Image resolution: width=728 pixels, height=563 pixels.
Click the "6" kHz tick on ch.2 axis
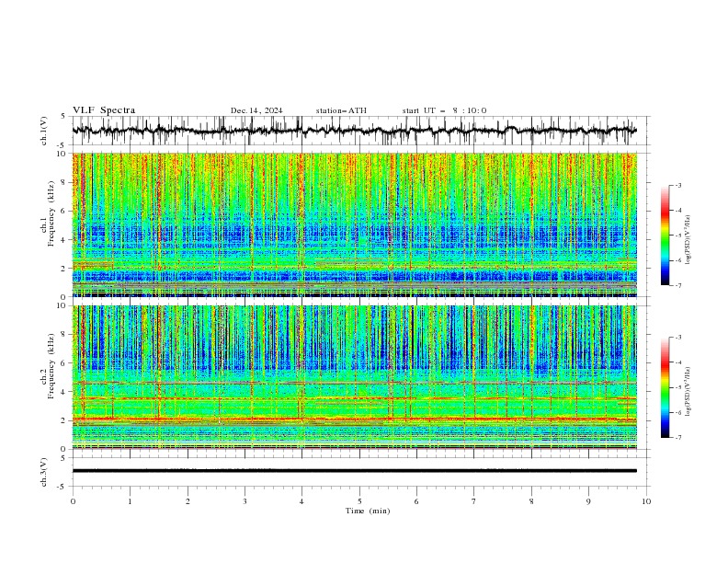pos(64,362)
